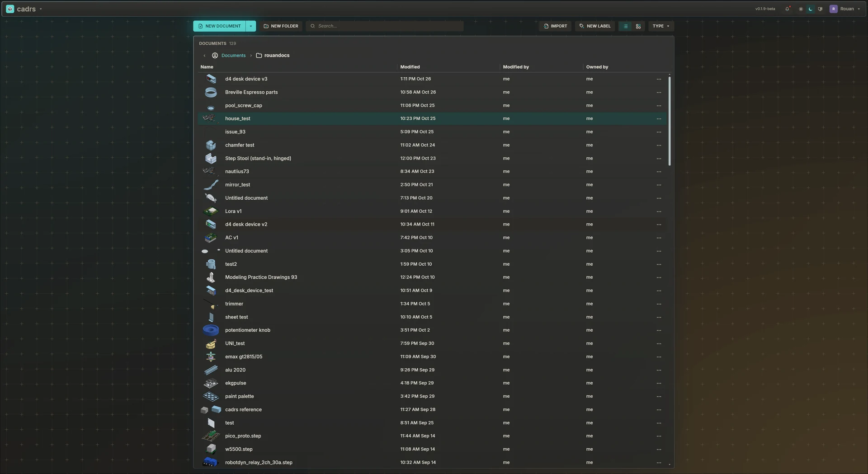Go back with the breadcrumb arrow
Screen dimensions: 868x474
204,56
